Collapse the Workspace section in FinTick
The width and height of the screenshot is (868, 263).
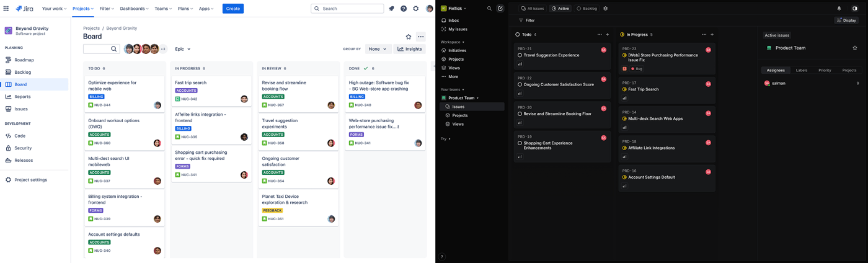pyautogui.click(x=453, y=42)
